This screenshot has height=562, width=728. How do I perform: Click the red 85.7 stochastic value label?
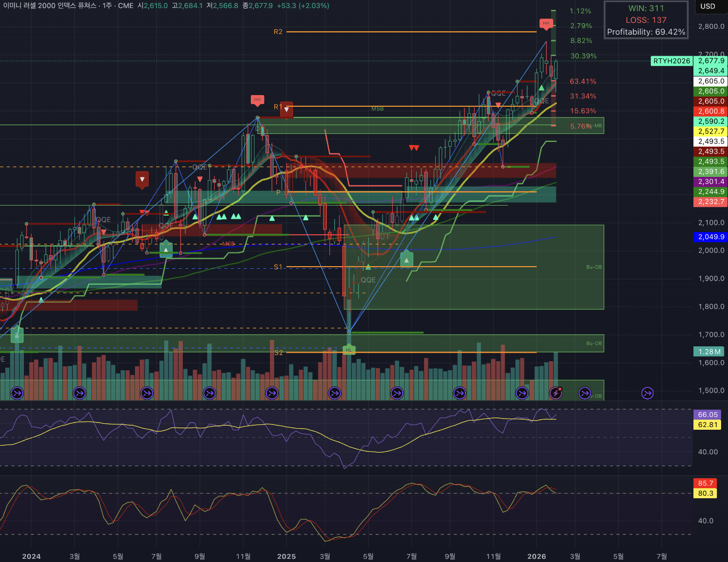tap(705, 483)
